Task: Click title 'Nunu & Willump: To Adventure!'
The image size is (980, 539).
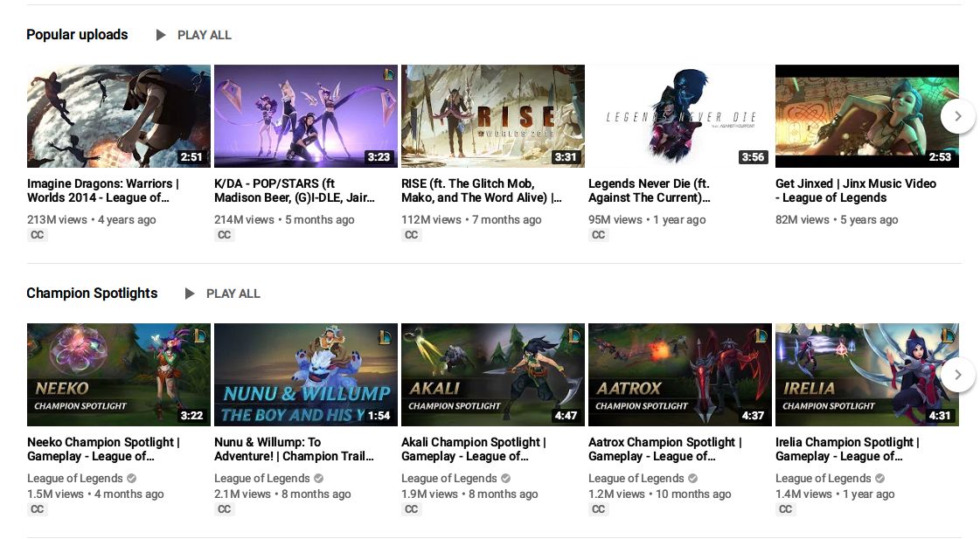Action: 294,449
